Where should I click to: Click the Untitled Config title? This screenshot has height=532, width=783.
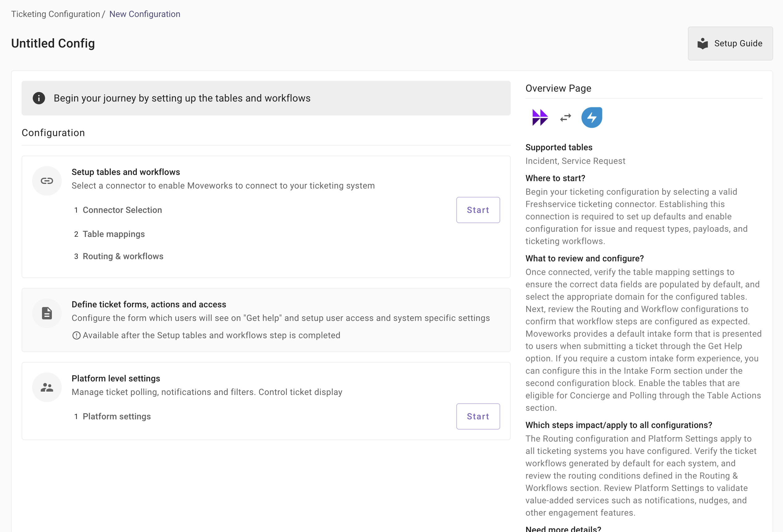coord(53,44)
